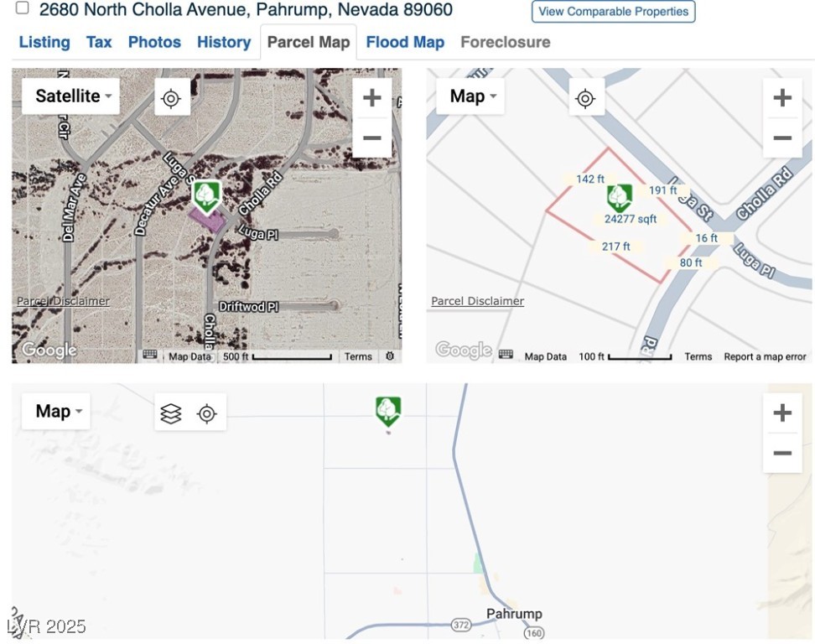Click locate target icon on satellite map
The image size is (815, 644).
(x=171, y=99)
